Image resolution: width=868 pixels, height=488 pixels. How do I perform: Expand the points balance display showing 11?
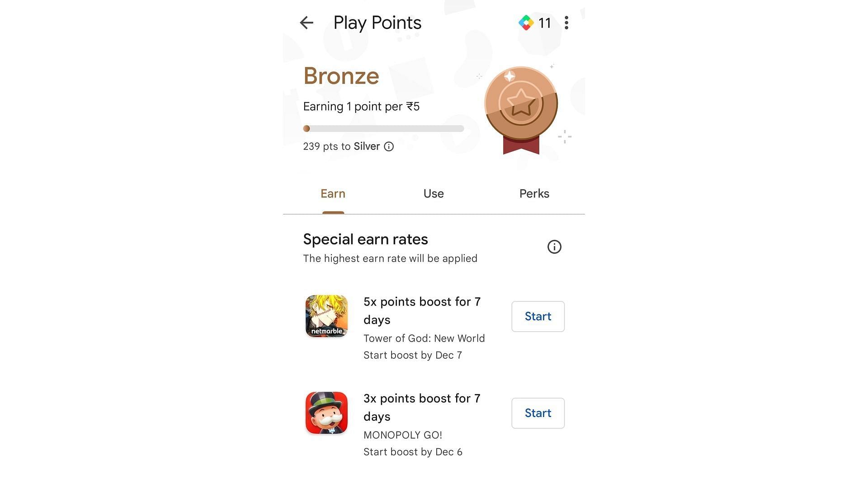tap(534, 23)
